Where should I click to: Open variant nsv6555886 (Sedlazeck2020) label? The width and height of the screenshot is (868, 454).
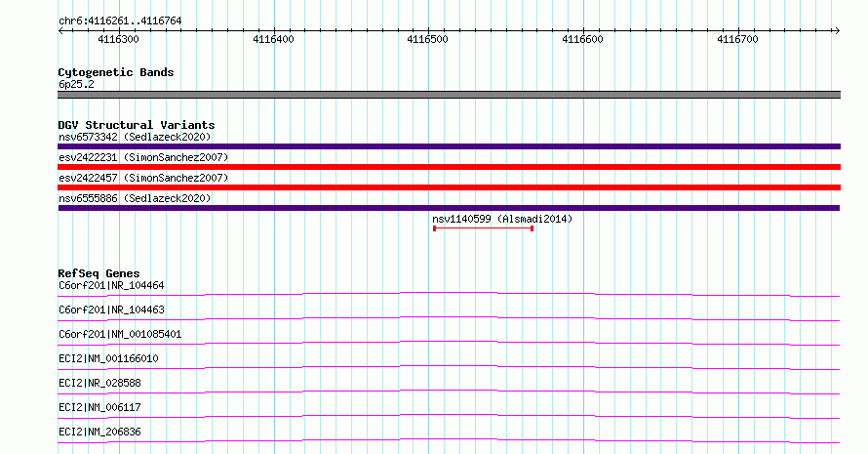(x=135, y=198)
